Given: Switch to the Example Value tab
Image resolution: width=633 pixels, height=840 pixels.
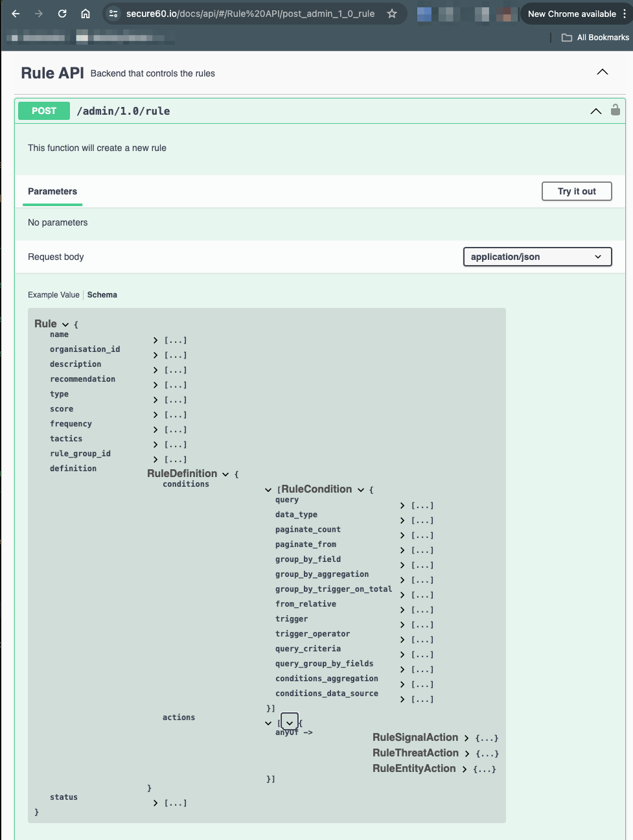Looking at the screenshot, I should [x=53, y=294].
